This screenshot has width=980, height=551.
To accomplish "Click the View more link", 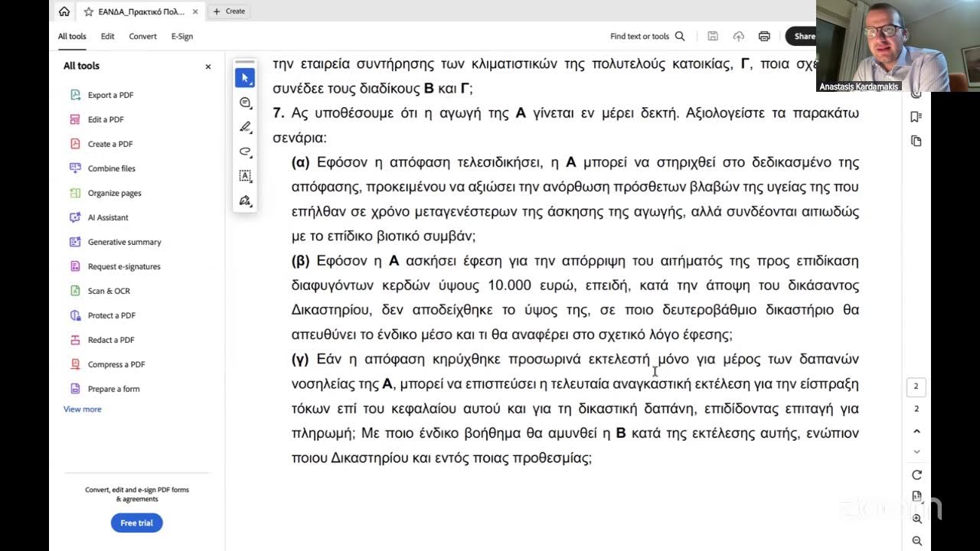I will coord(82,409).
